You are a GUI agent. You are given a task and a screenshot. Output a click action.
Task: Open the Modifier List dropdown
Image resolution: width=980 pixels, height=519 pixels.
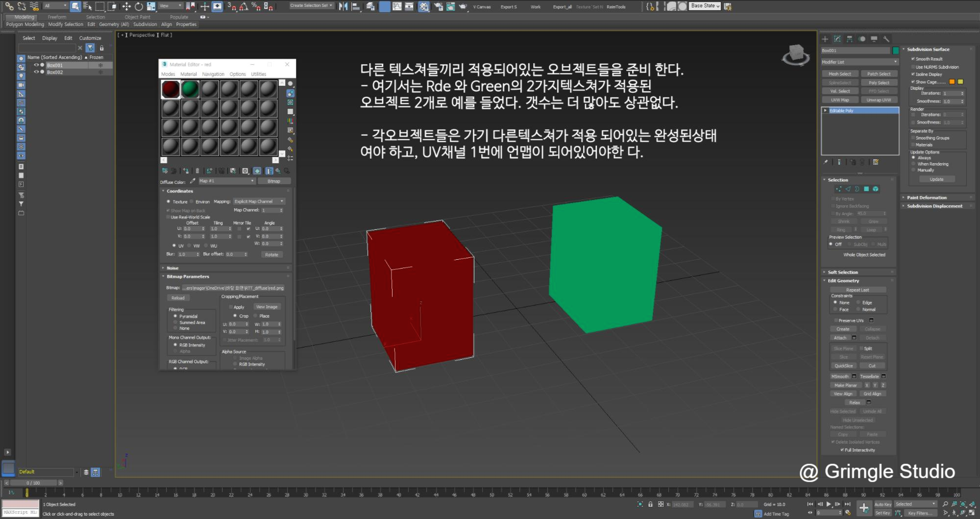click(860, 62)
